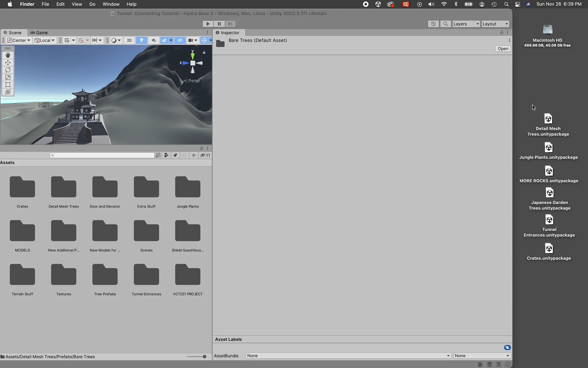Click the Search by Type icon in Project panel
This screenshot has width=588, height=368.
(x=166, y=155)
